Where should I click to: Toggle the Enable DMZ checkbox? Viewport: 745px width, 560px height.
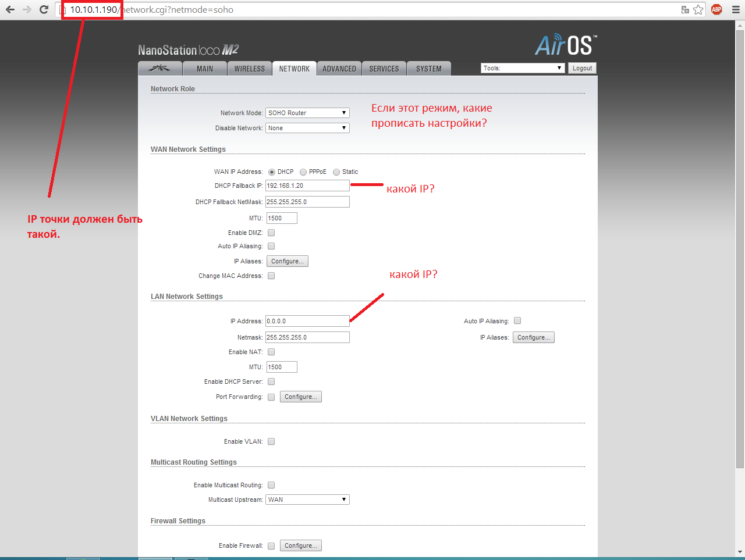(x=271, y=233)
